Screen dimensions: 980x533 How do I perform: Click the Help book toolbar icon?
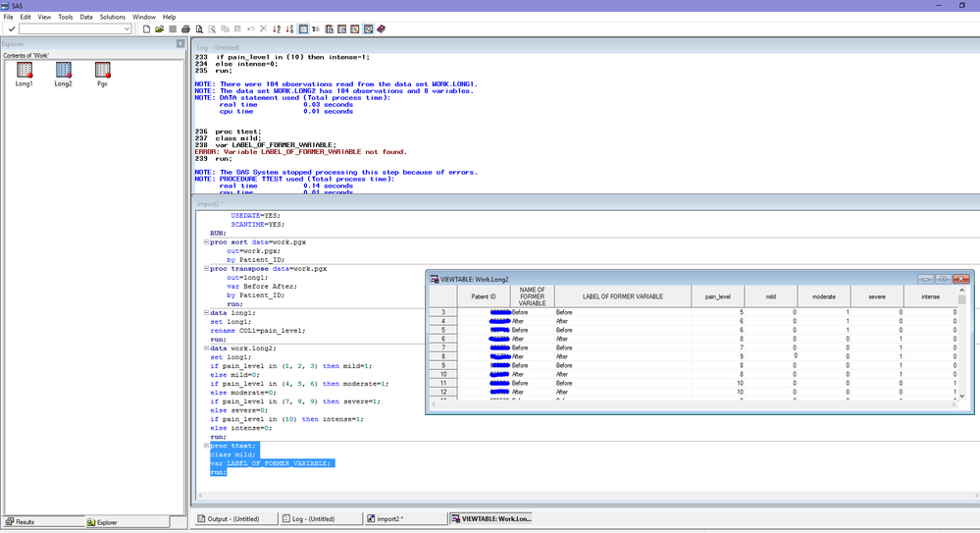coord(382,28)
